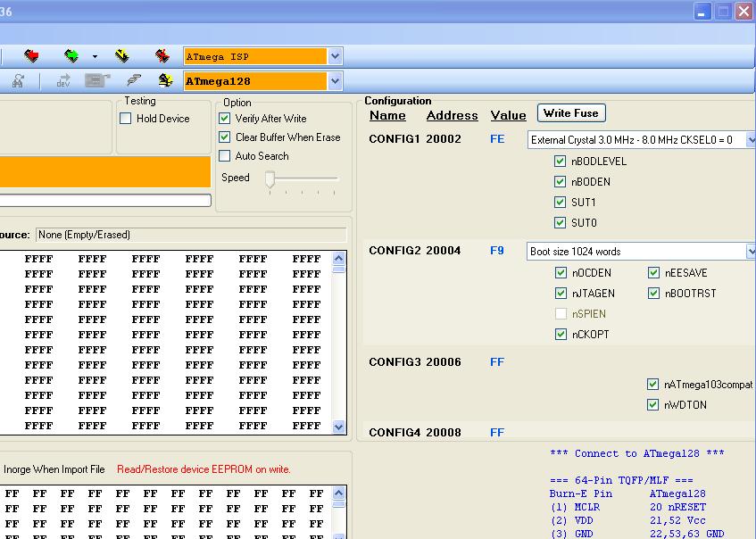This screenshot has width=756, height=539.
Task: Toggle the SUT0 fuse checkbox
Action: click(560, 223)
